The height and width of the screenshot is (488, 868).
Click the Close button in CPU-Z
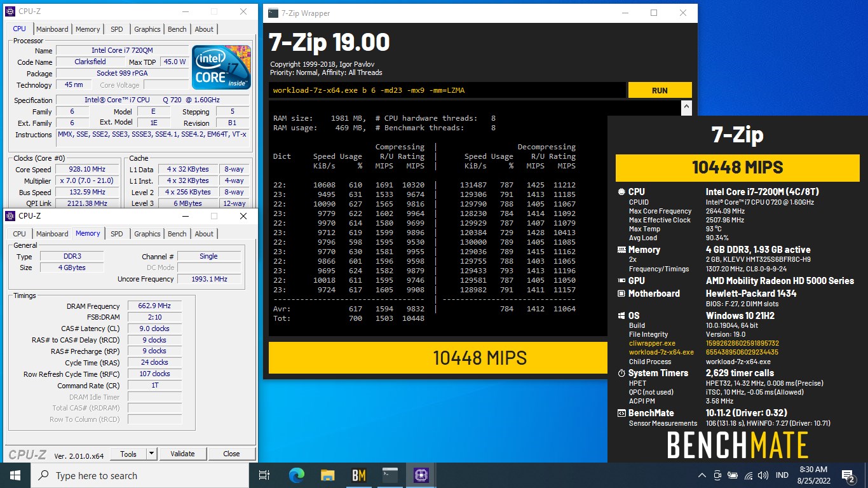point(231,454)
